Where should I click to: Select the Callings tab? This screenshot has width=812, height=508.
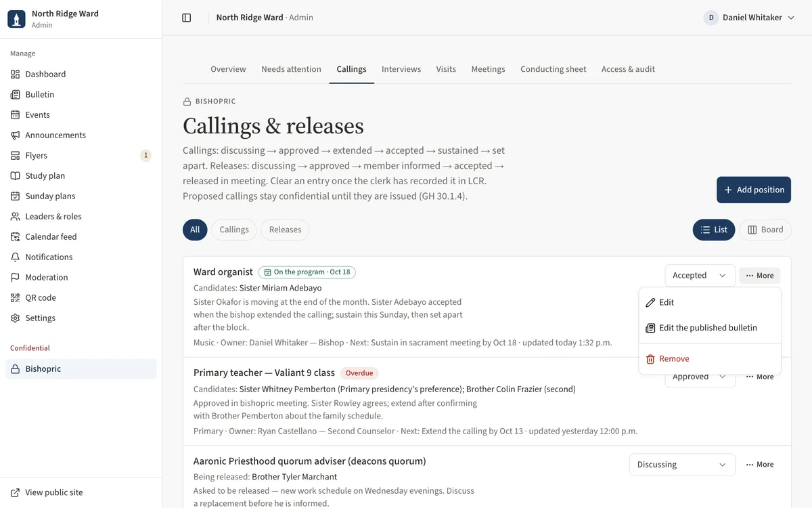351,69
